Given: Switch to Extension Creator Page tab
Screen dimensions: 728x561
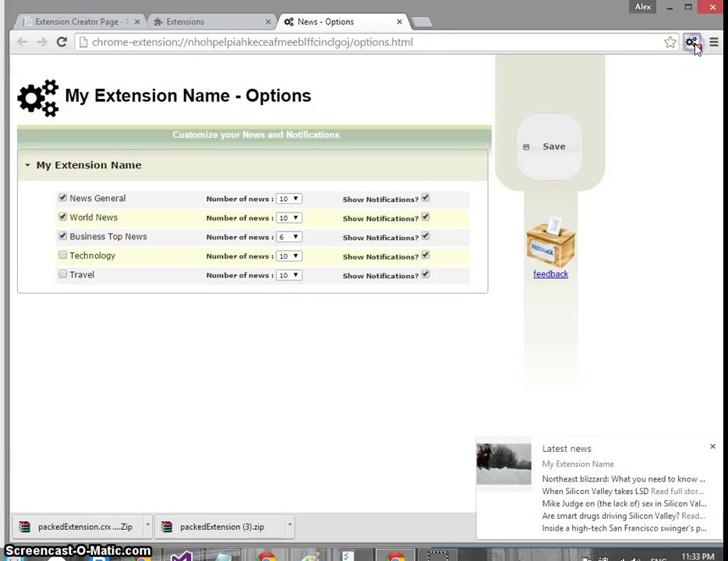Looking at the screenshot, I should (80, 22).
